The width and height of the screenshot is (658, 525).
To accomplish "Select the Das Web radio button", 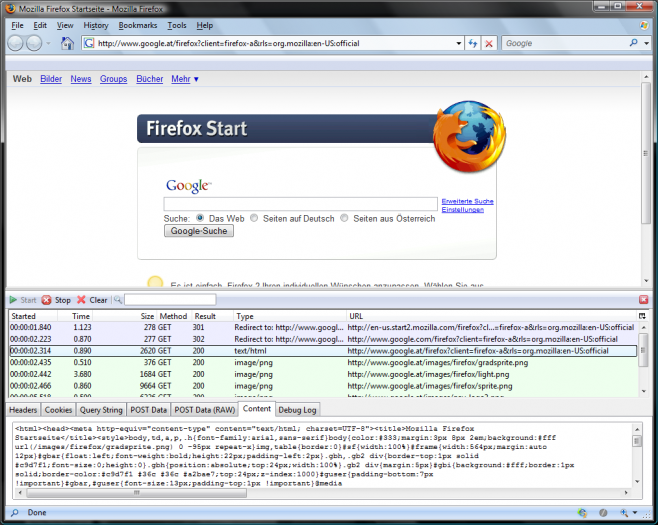I will [x=200, y=218].
